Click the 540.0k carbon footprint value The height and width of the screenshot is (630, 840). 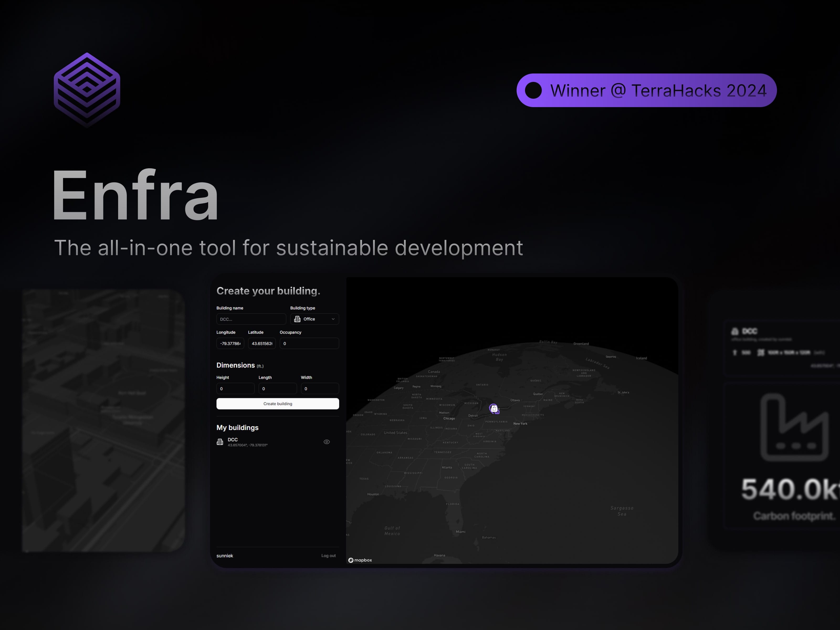(x=790, y=489)
